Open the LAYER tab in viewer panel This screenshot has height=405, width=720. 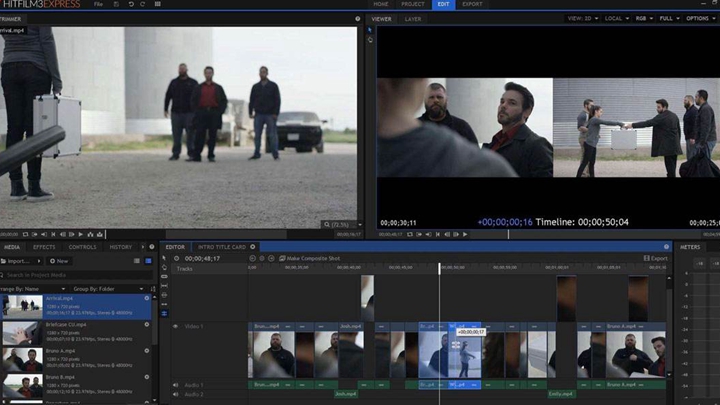tap(412, 19)
